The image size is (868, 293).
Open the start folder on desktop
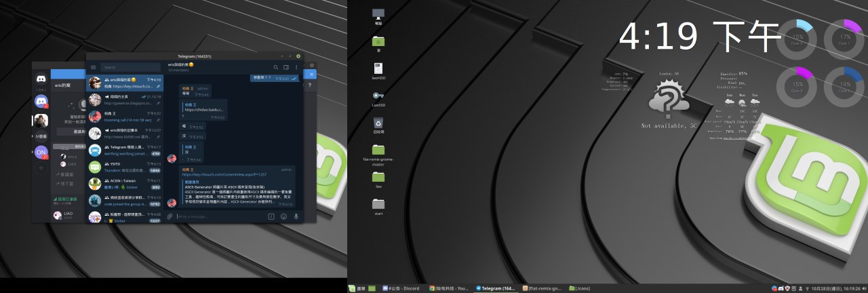click(x=378, y=206)
